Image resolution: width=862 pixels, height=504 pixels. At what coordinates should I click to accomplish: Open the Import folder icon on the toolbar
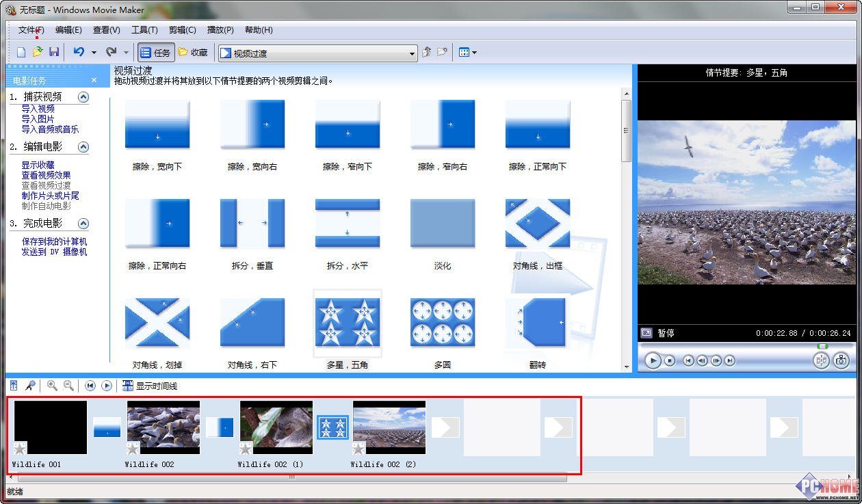pos(38,51)
